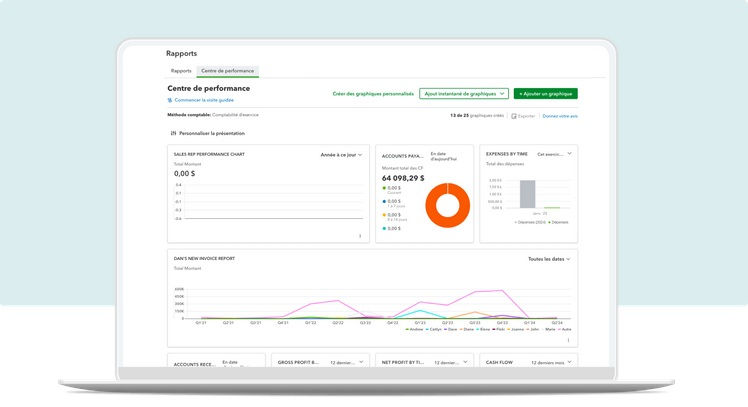748x407 pixels.
Task: Click the guided tour icon beside Commencer
Action: coord(169,100)
